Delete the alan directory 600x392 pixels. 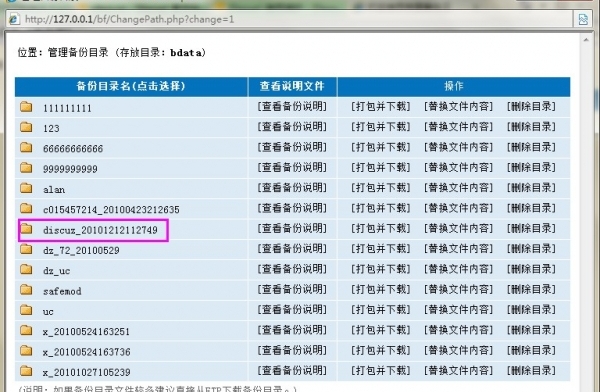click(531, 188)
